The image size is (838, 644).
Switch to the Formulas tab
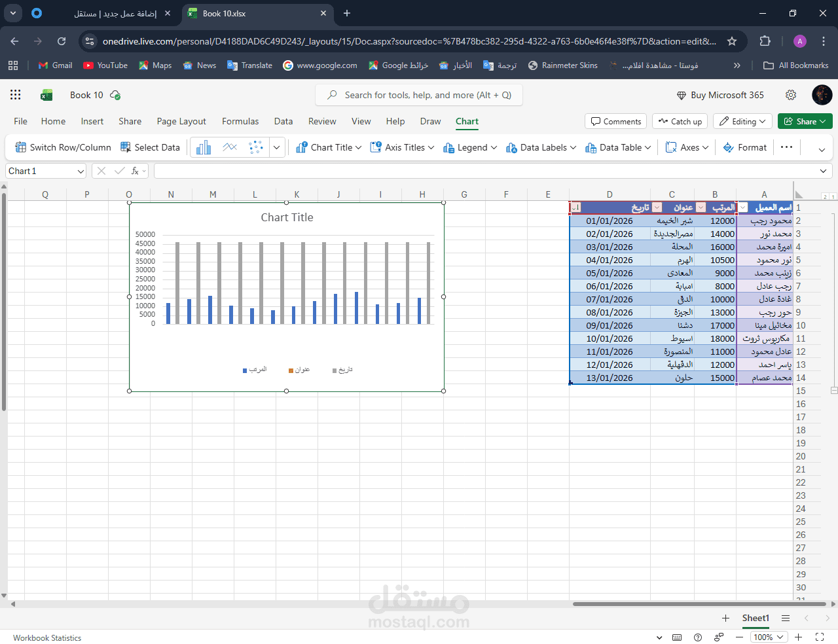tap(240, 121)
